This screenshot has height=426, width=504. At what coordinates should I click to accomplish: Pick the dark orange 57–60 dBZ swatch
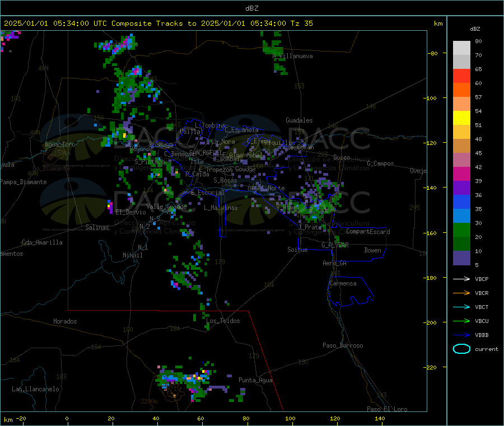(x=461, y=90)
